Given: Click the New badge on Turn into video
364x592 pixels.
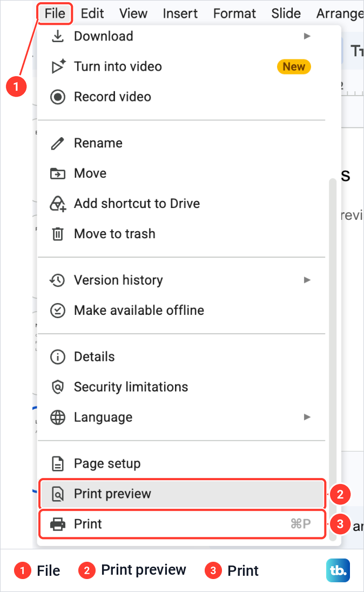Looking at the screenshot, I should point(294,67).
